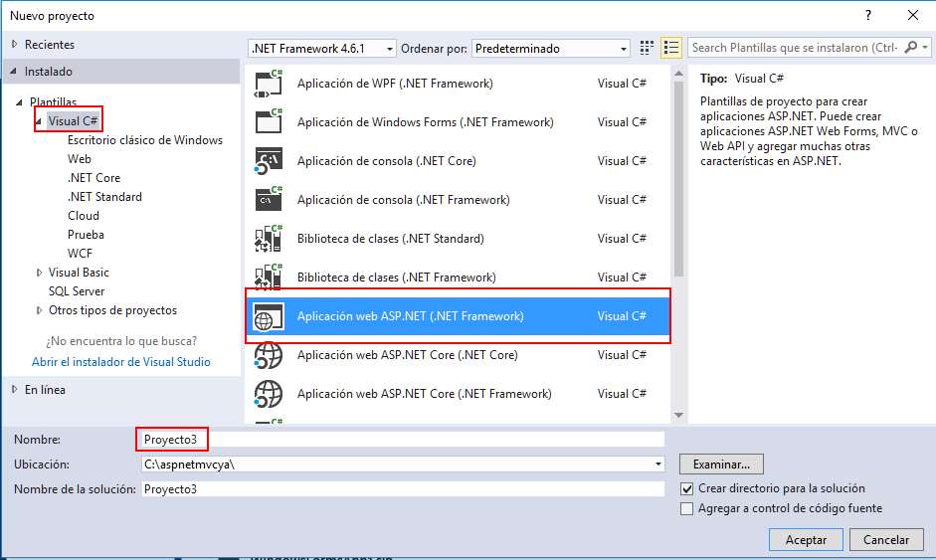Screen dimensions: 936x560
Task: Expand the En línea section
Action: [x=15, y=389]
